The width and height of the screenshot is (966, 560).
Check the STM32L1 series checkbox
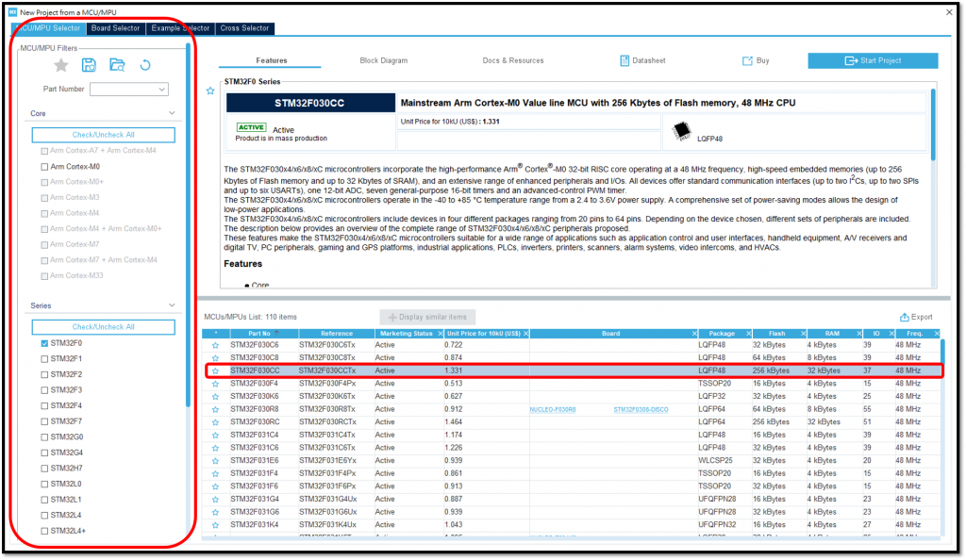tap(44, 501)
